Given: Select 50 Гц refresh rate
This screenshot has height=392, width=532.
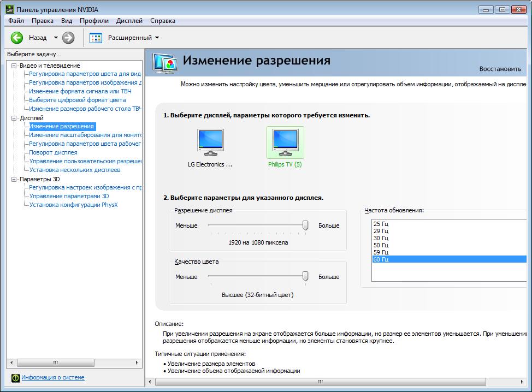Looking at the screenshot, I should coord(449,245).
